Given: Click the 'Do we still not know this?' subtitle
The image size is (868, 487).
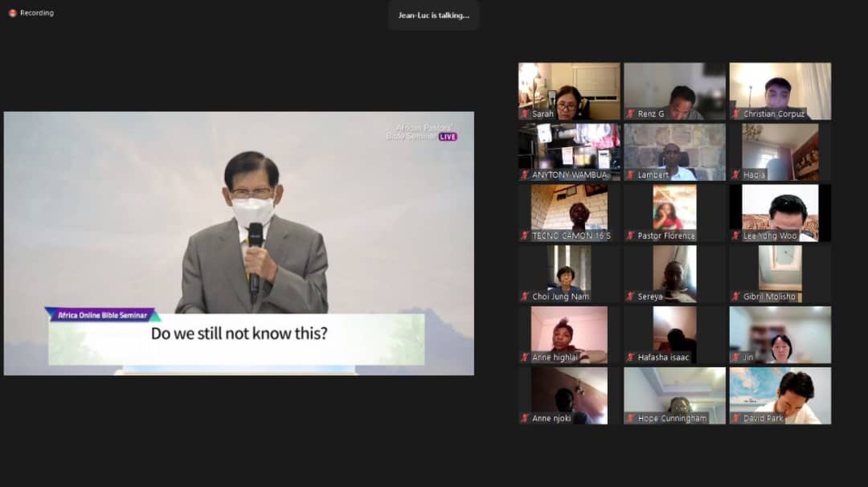Looking at the screenshot, I should [x=239, y=334].
